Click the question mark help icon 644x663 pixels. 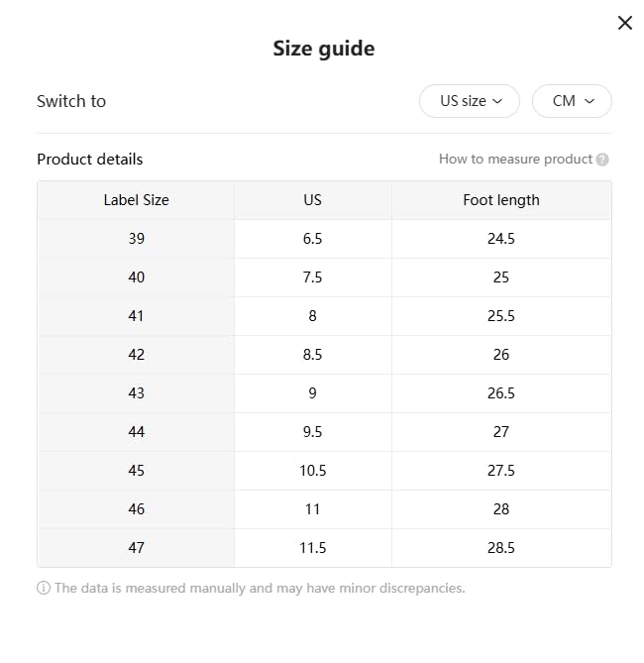tap(602, 160)
